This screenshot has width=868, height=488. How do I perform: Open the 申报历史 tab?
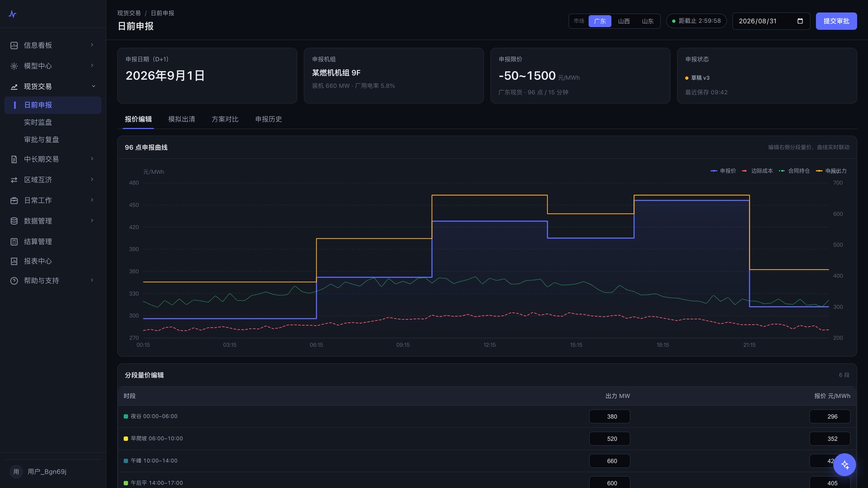pyautogui.click(x=269, y=119)
